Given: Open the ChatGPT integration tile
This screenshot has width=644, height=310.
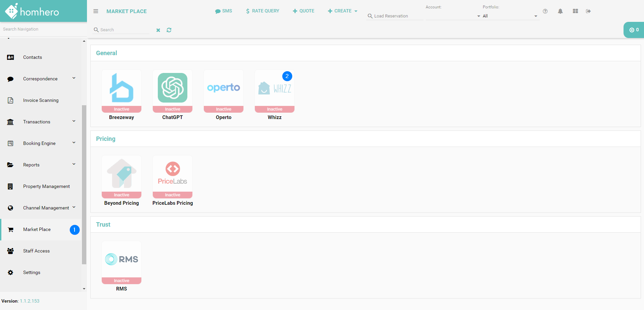Looking at the screenshot, I should [x=173, y=91].
